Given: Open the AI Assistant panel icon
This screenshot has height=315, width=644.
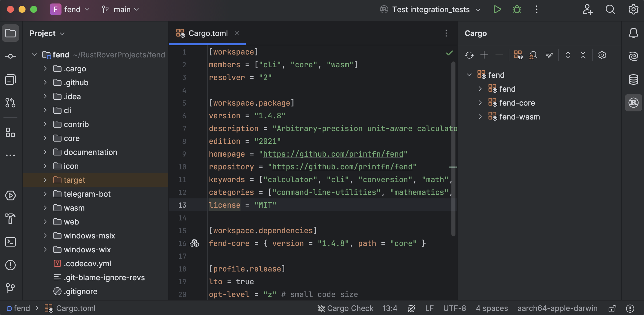Looking at the screenshot, I should [x=634, y=56].
